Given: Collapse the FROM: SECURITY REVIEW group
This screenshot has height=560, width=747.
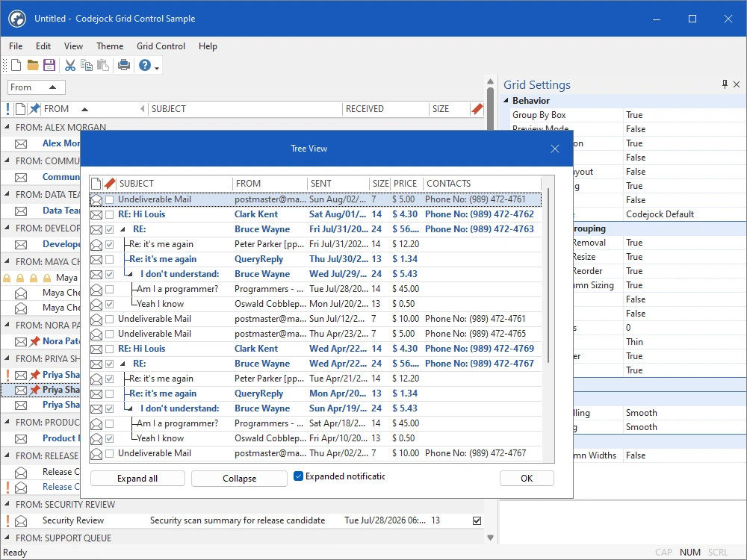Looking at the screenshot, I should coord(7,504).
